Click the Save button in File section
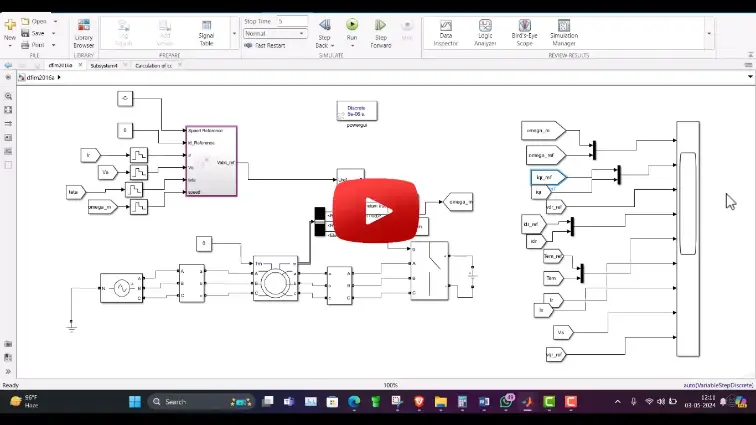 point(36,33)
